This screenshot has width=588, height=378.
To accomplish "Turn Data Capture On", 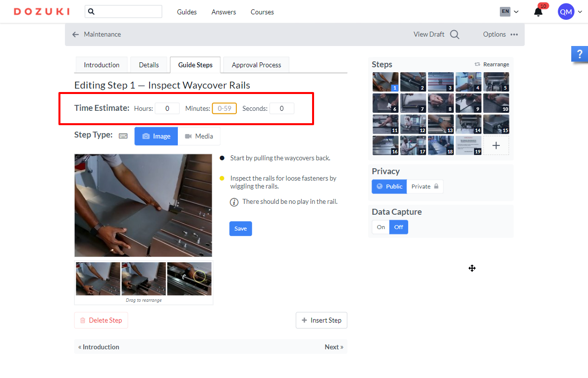I will tap(380, 227).
